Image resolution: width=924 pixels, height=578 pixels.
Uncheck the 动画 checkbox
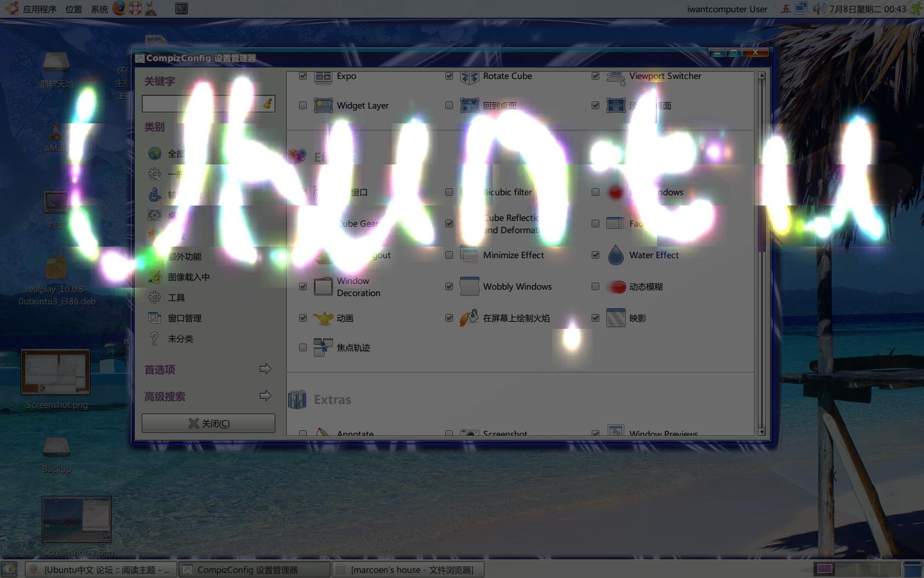coord(303,318)
